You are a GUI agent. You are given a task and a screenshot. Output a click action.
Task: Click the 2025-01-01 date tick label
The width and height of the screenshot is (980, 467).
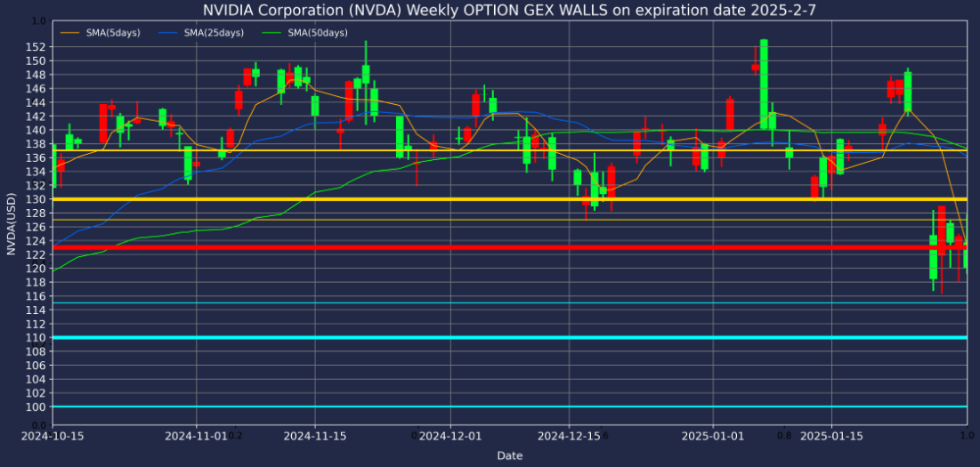coord(713,437)
